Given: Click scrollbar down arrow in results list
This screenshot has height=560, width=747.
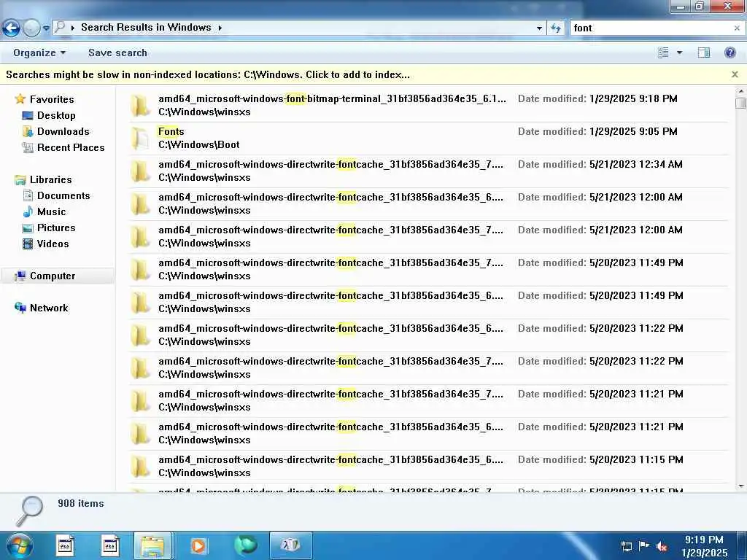Looking at the screenshot, I should (x=740, y=486).
